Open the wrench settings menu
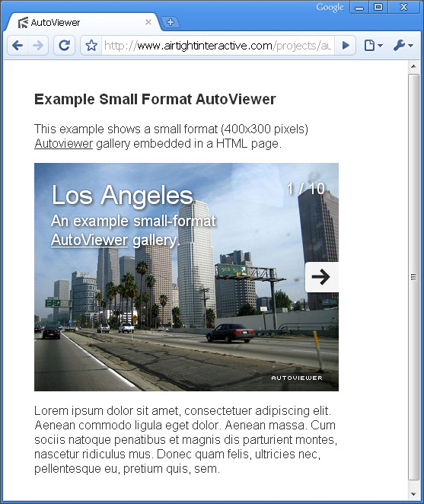The image size is (424, 504). point(403,46)
